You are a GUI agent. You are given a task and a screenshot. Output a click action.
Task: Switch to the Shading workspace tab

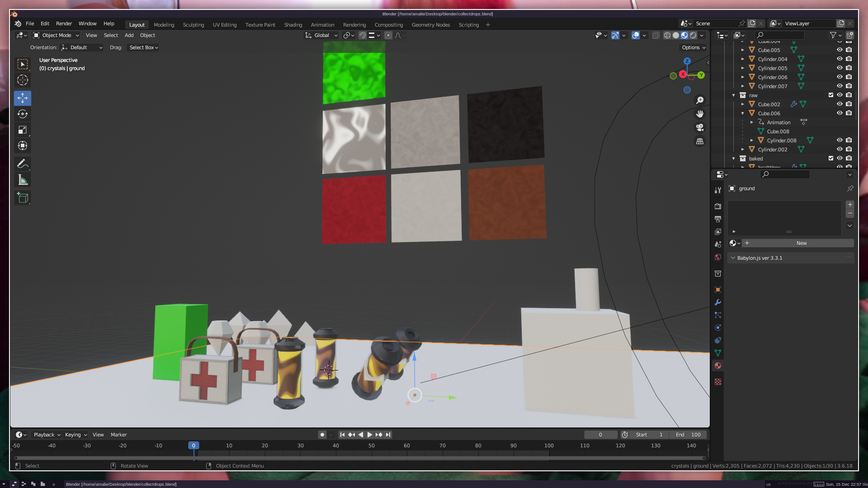[x=293, y=25]
